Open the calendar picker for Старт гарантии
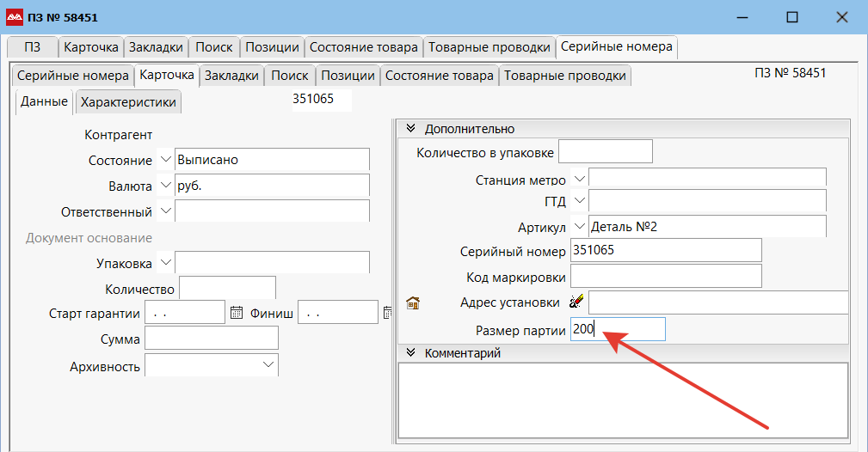 point(237,313)
